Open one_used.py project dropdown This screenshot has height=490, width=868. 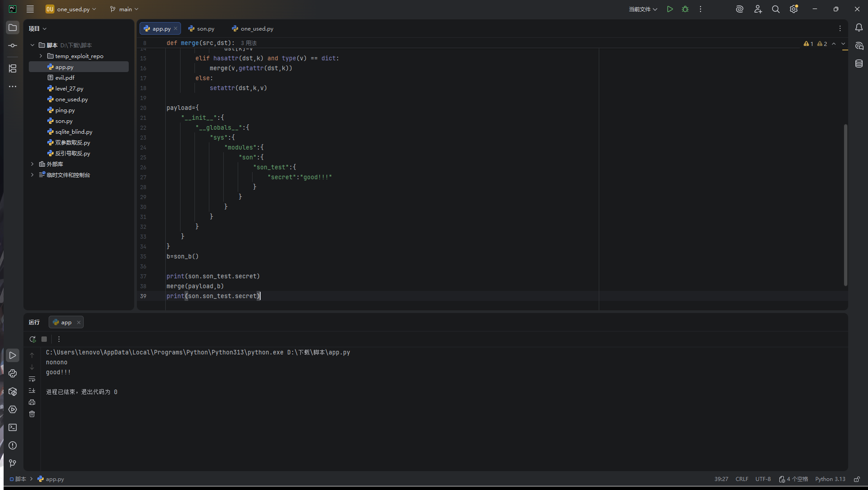71,9
